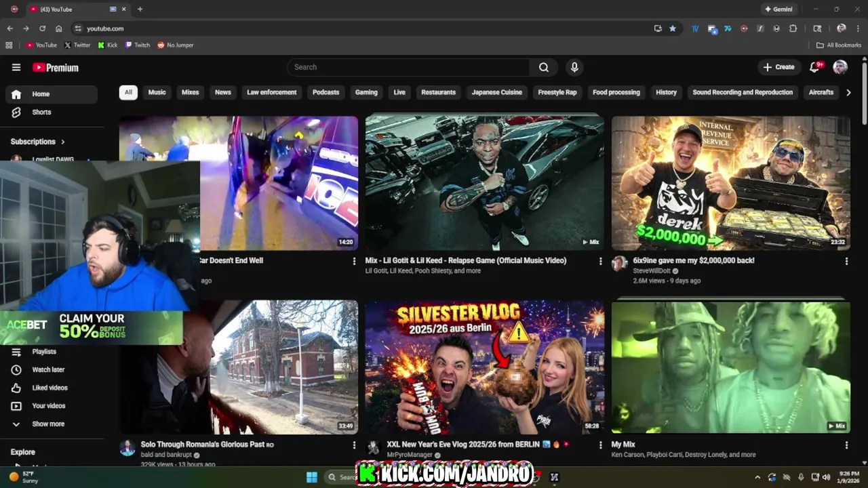Viewport: 868px width, 488px height.
Task: Bookmark this page with the star icon
Action: (x=673, y=28)
